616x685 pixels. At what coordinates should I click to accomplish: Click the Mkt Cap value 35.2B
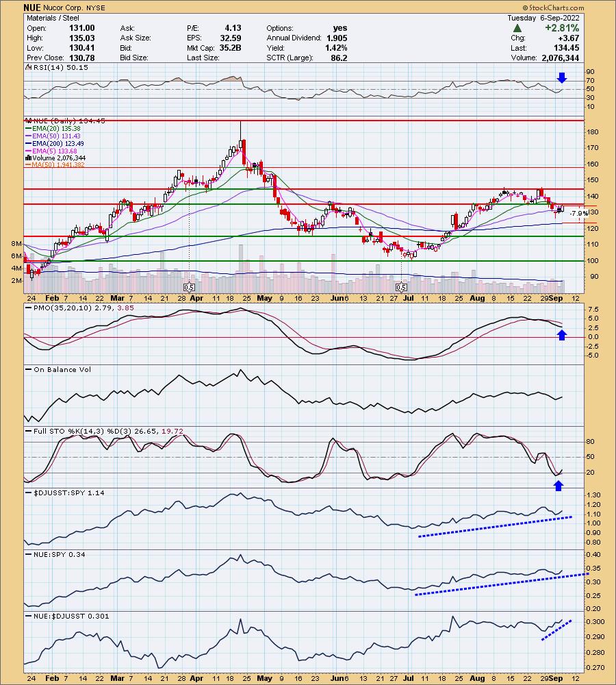(x=231, y=48)
